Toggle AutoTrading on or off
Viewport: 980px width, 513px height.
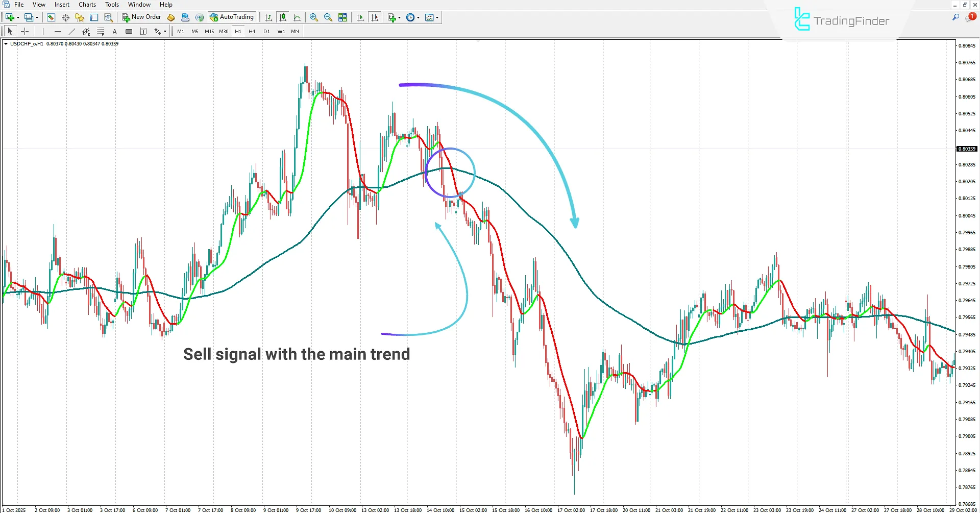click(232, 17)
